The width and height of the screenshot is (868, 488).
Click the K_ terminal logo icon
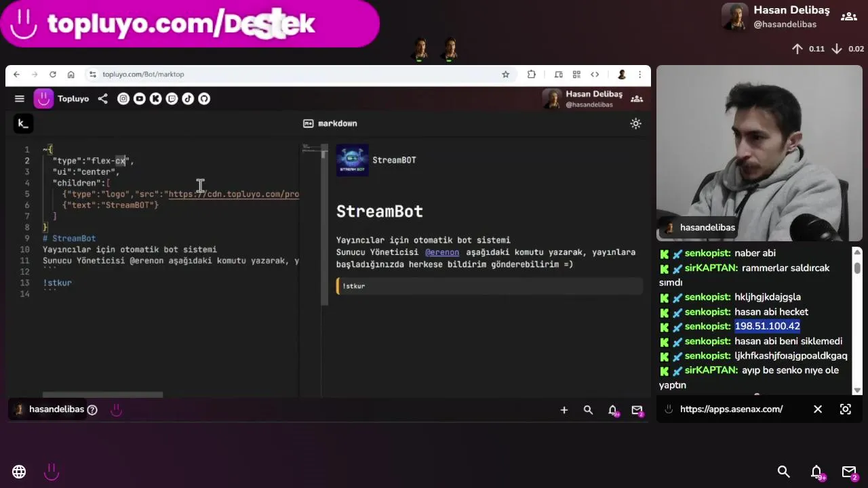[23, 123]
